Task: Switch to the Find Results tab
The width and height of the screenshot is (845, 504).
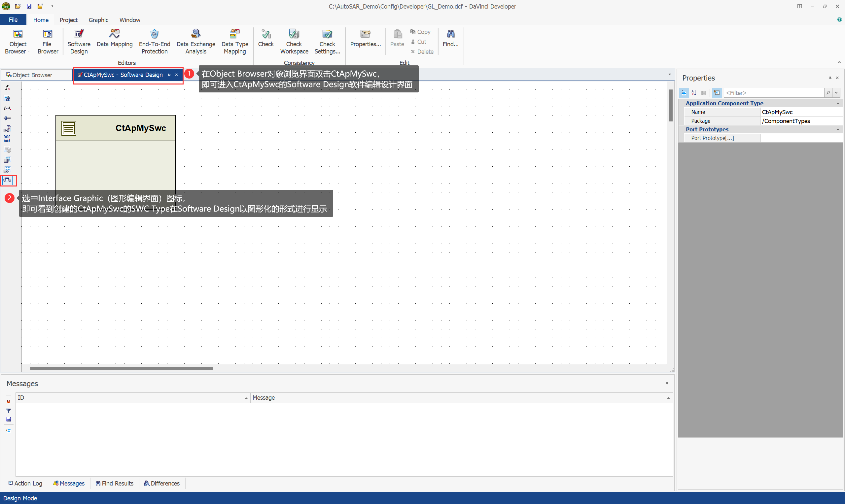Action: tap(115, 483)
